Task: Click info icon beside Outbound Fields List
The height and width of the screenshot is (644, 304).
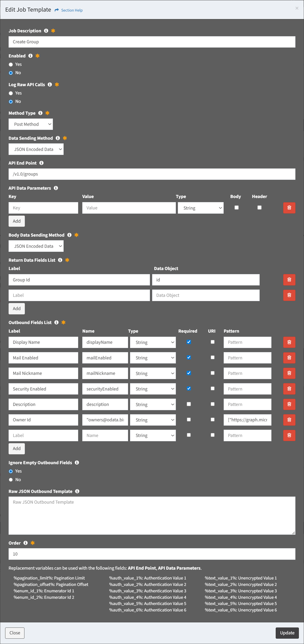Action: (57, 322)
